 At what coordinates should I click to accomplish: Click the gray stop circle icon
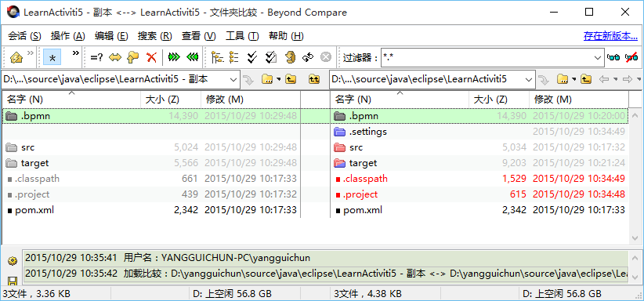(326, 57)
